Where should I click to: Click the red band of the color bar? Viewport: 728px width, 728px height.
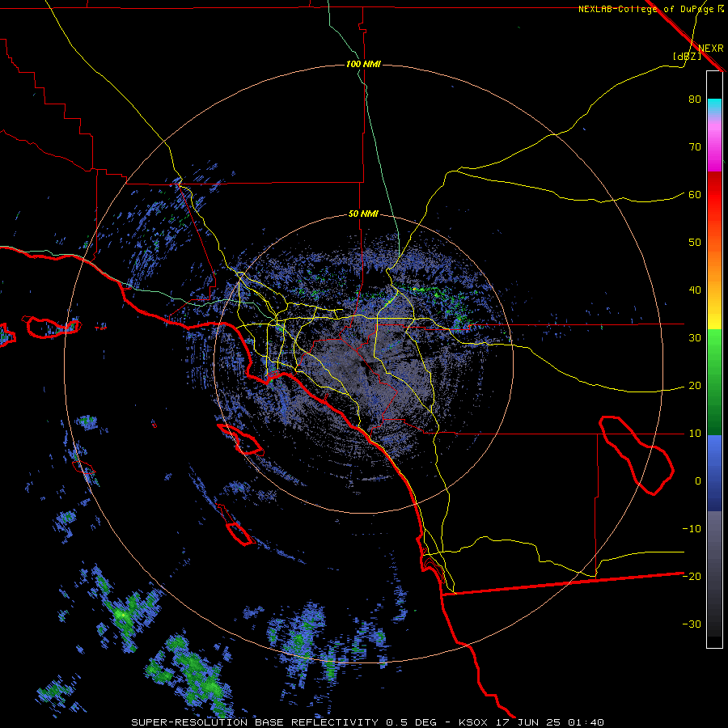[x=714, y=195]
